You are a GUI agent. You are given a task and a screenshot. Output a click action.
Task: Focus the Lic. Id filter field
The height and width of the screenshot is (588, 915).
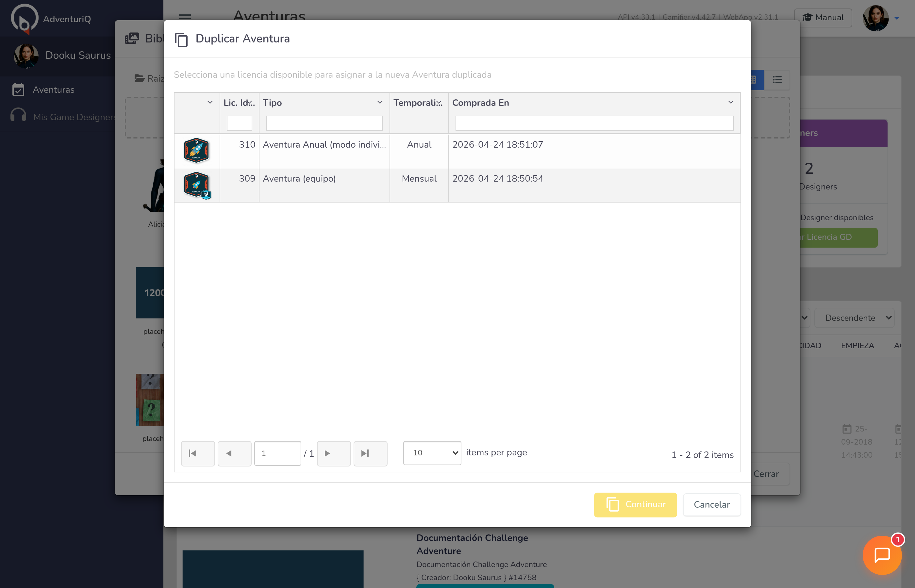240,123
